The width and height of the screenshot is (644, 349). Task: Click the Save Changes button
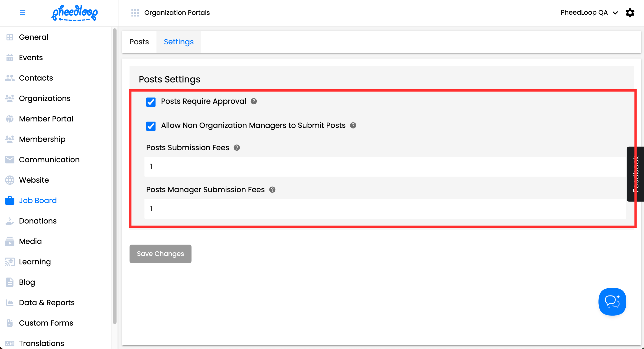pos(160,254)
